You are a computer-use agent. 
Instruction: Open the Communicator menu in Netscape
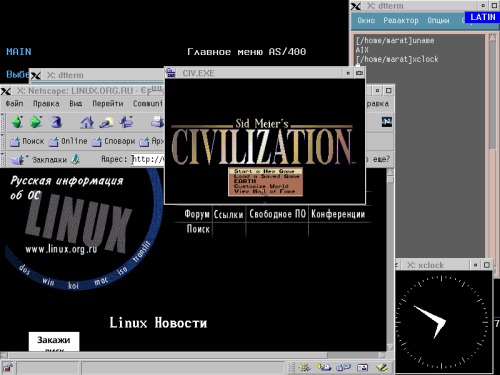[148, 104]
